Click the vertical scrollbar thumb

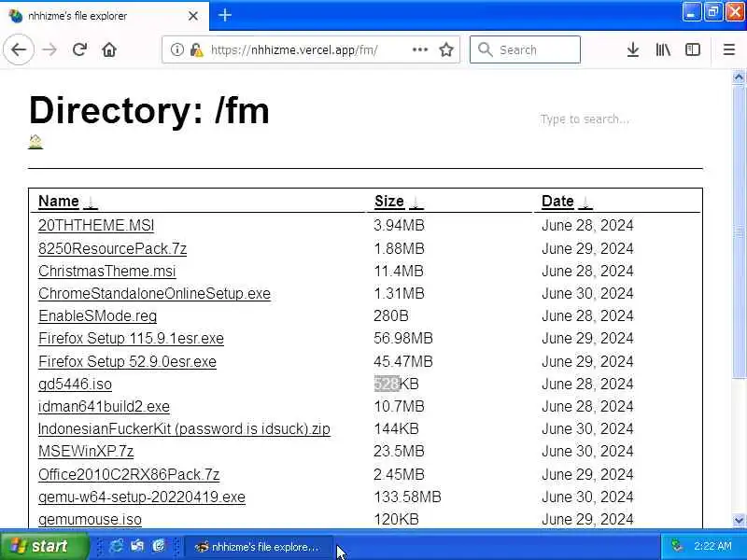pyautogui.click(x=739, y=231)
